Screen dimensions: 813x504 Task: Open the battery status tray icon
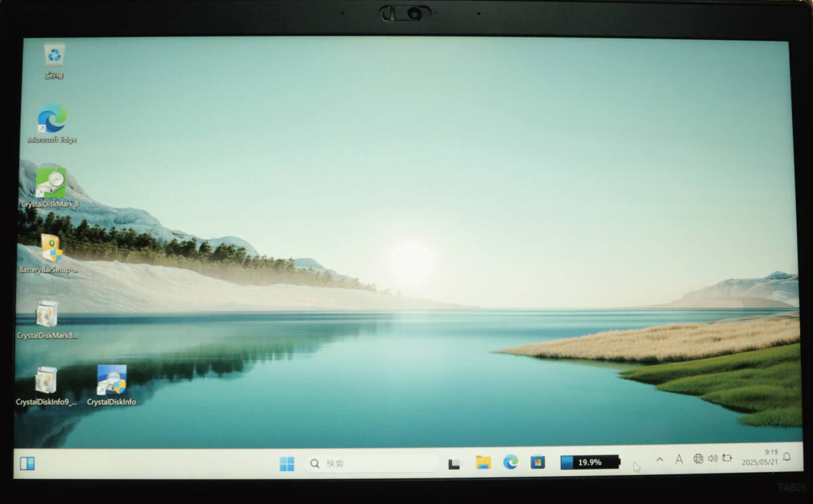(727, 458)
